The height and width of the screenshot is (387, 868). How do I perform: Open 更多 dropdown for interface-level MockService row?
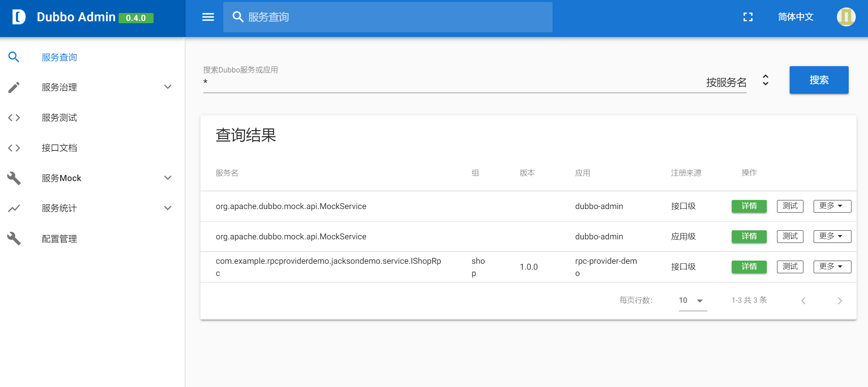click(x=832, y=206)
